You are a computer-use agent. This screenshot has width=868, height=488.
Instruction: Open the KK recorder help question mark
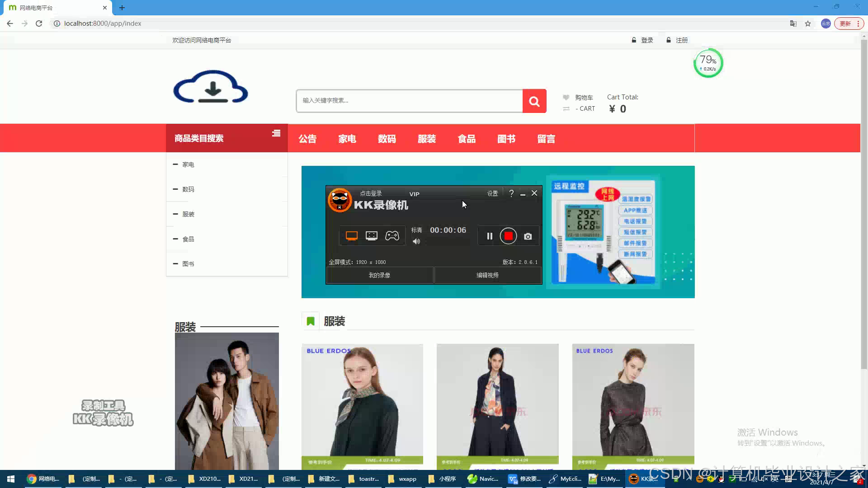[511, 193]
